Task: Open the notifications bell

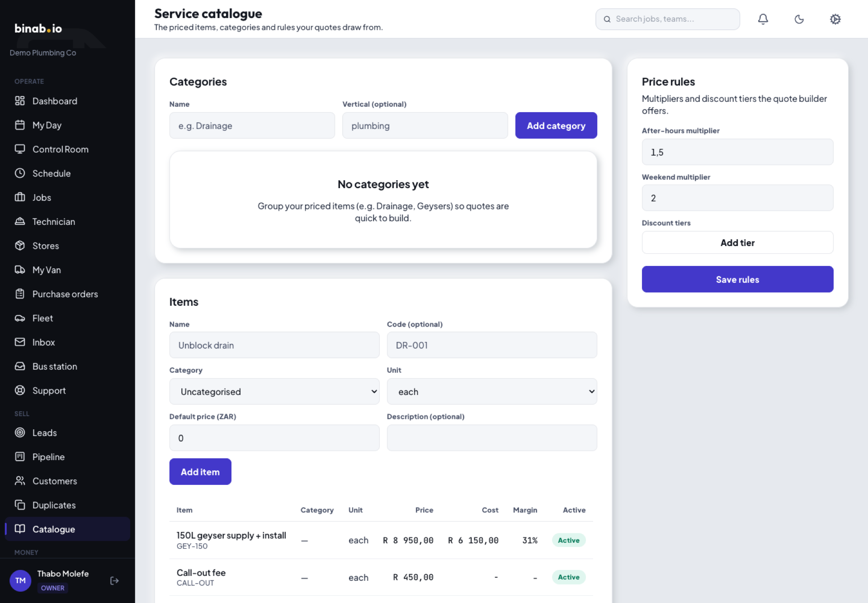Action: click(x=763, y=19)
